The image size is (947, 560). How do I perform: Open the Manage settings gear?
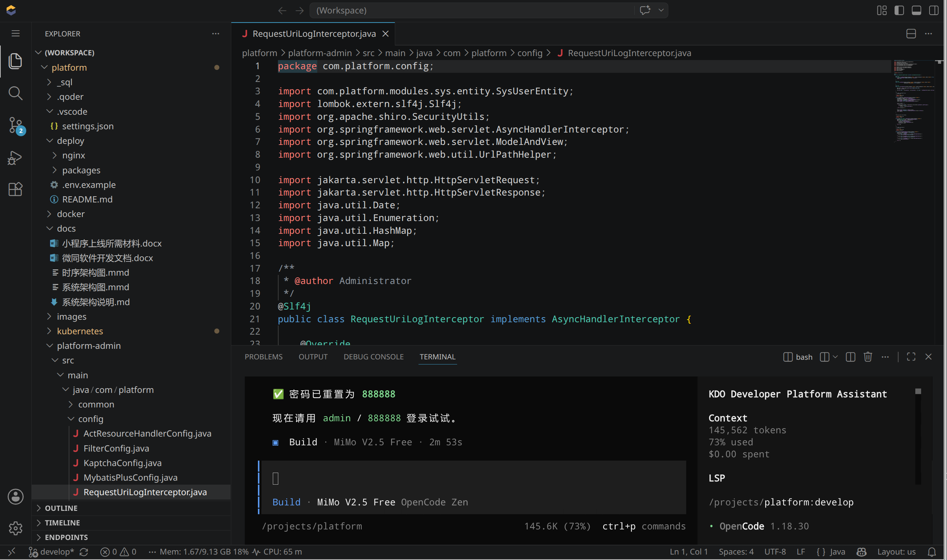[15, 528]
